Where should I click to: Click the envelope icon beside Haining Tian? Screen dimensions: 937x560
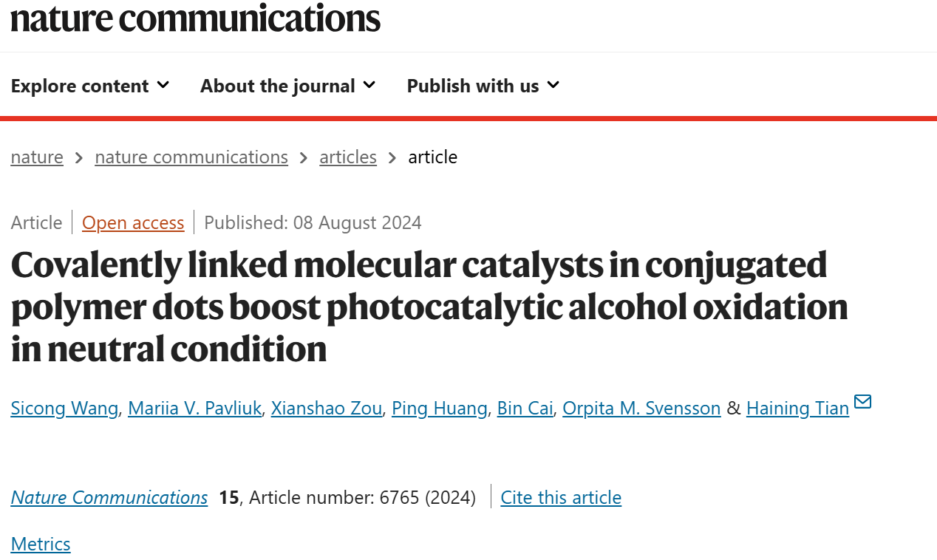click(x=862, y=402)
